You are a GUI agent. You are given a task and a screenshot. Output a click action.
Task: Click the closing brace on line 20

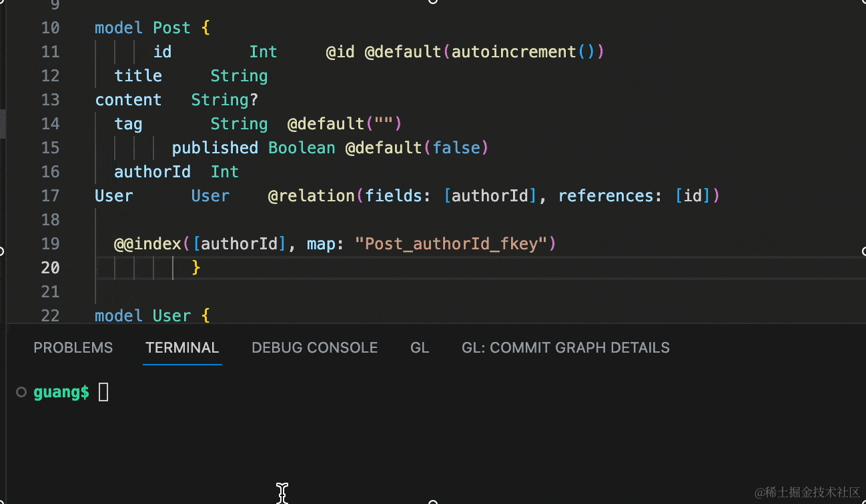coord(196,268)
